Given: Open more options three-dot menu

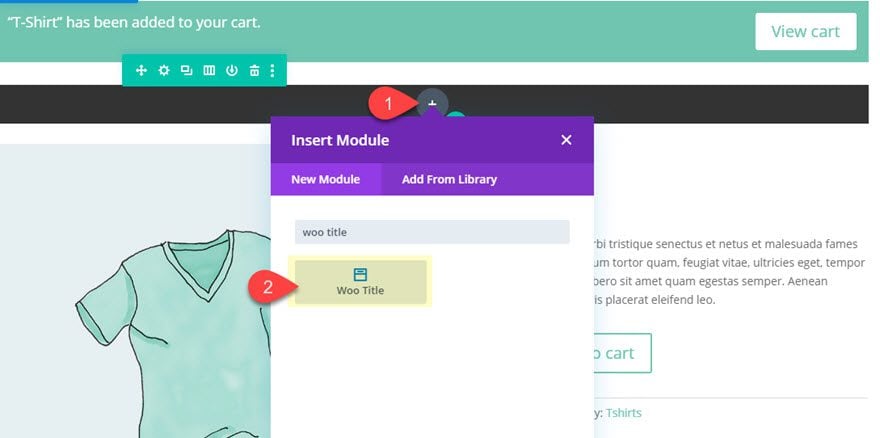Looking at the screenshot, I should coord(272,70).
